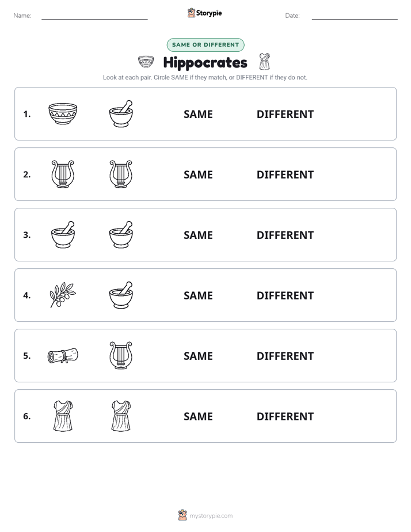Choose DIFFERENT for pair number 1
This screenshot has width=411, height=532.
coord(285,115)
